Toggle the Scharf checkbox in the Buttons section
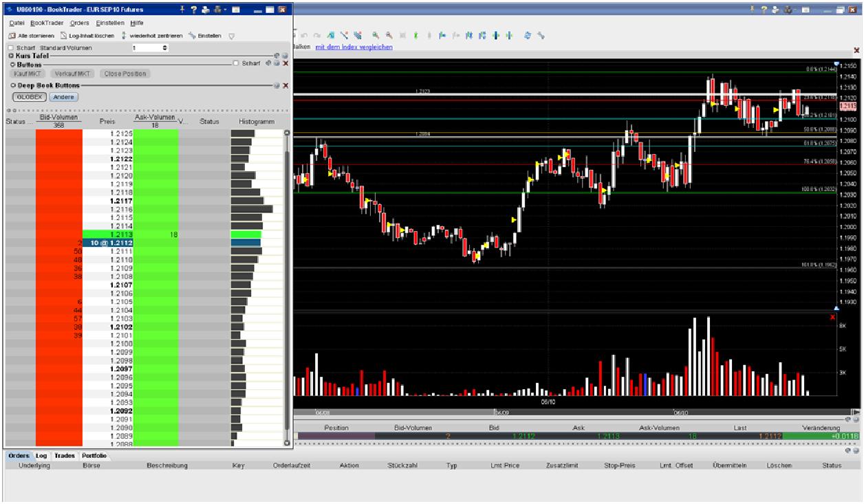The image size is (864, 504). (236, 63)
